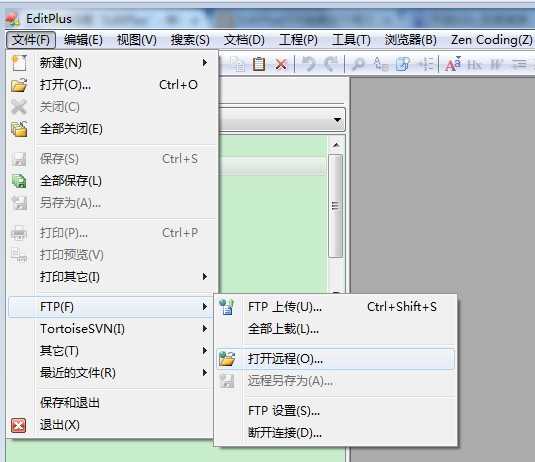The width and height of the screenshot is (535, 462).
Task: Open the 文件(F) menu
Action: click(x=31, y=40)
